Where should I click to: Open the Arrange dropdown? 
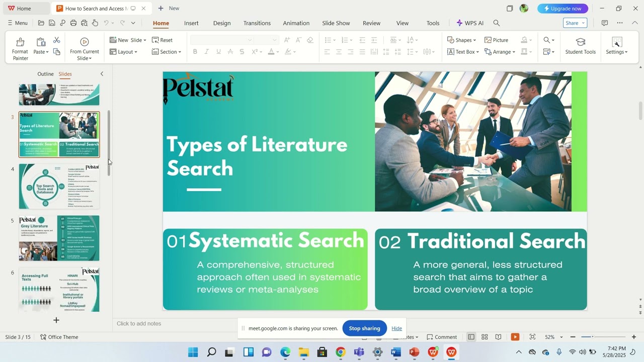[500, 52]
